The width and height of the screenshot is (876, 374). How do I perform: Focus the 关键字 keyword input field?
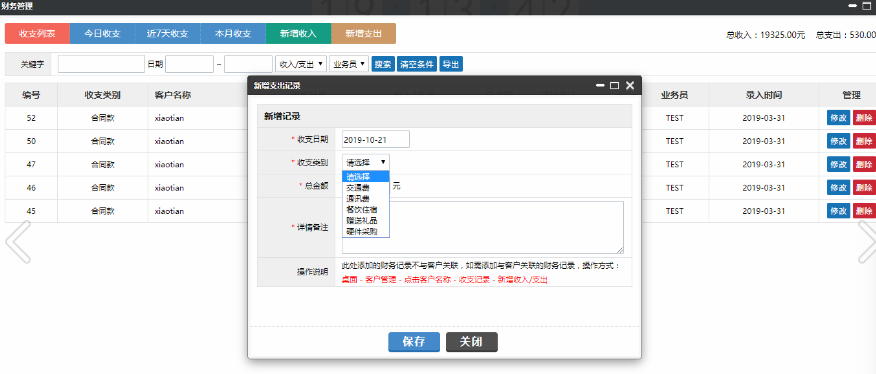click(101, 64)
